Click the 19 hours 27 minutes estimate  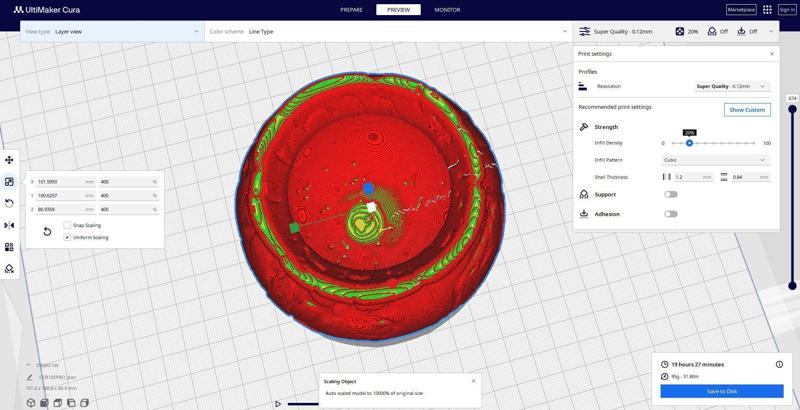pyautogui.click(x=697, y=364)
